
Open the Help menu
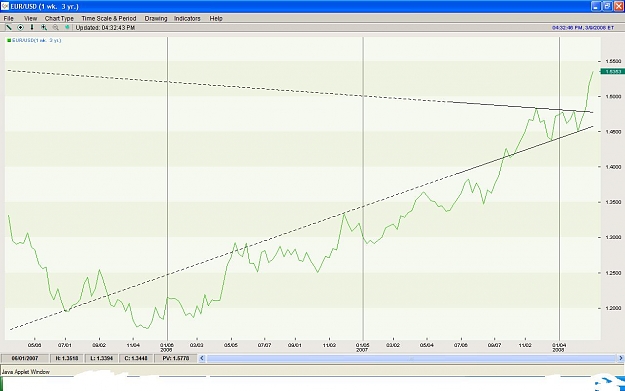(x=216, y=18)
